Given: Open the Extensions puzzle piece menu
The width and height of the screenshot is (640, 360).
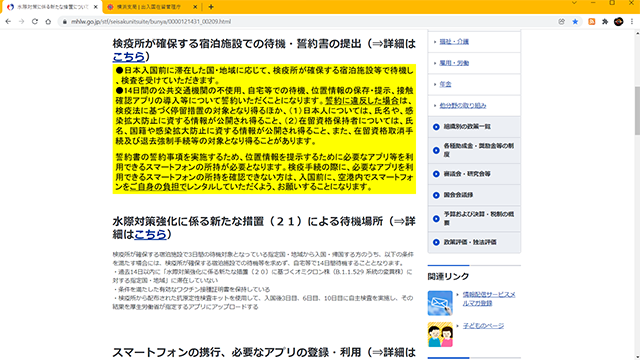Looking at the screenshot, I should [x=605, y=22].
